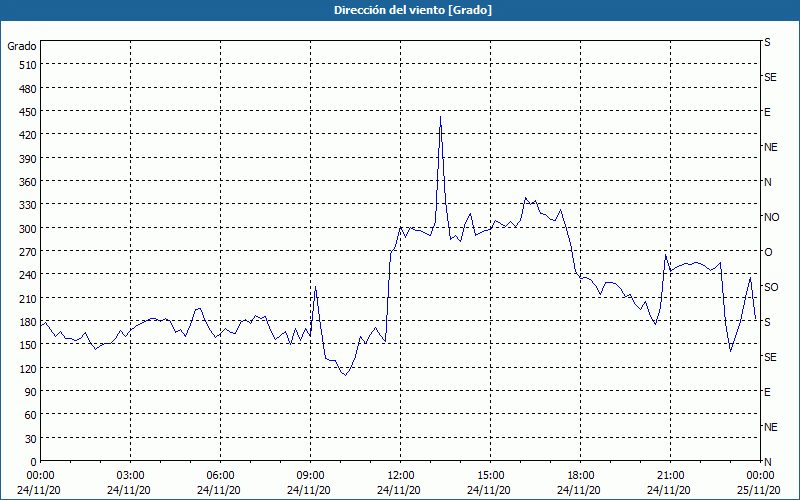The width and height of the screenshot is (800, 500).
Task: Click the chart title 'Dirección del viento [Grado]'
Action: pos(413,10)
